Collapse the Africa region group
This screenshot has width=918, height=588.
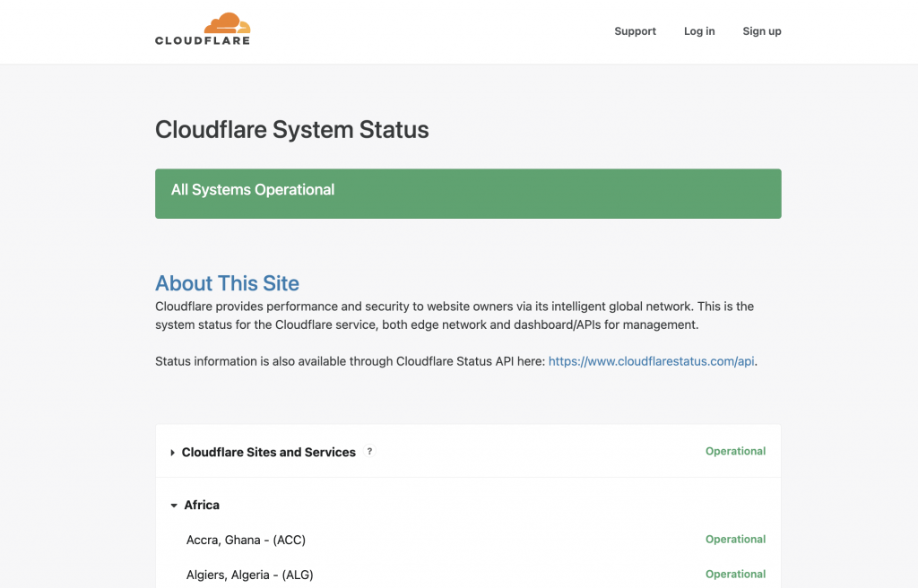174,505
